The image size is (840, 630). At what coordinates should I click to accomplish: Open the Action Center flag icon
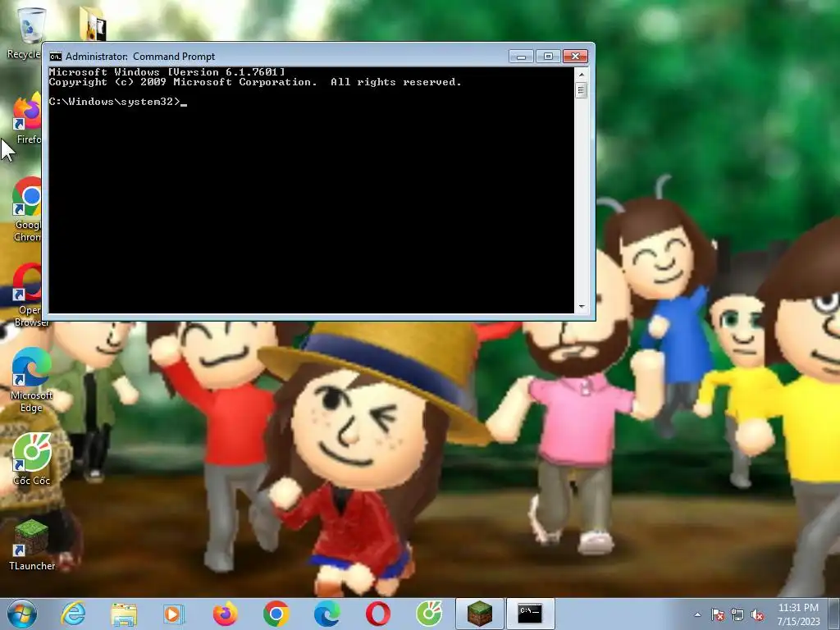tap(718, 615)
